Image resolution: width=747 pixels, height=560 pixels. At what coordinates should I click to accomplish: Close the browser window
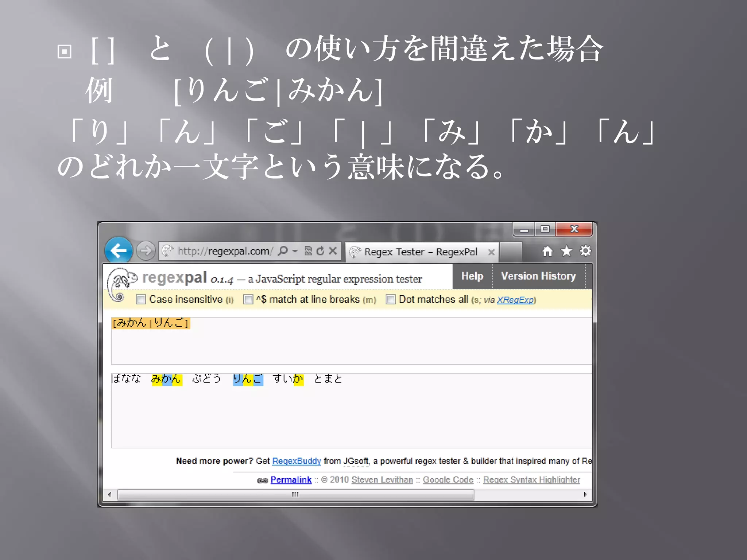click(x=574, y=229)
